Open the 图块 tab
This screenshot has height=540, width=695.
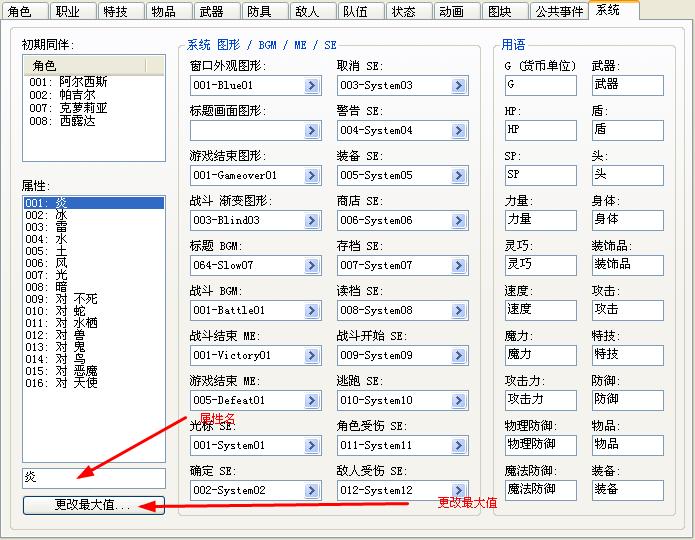(504, 12)
